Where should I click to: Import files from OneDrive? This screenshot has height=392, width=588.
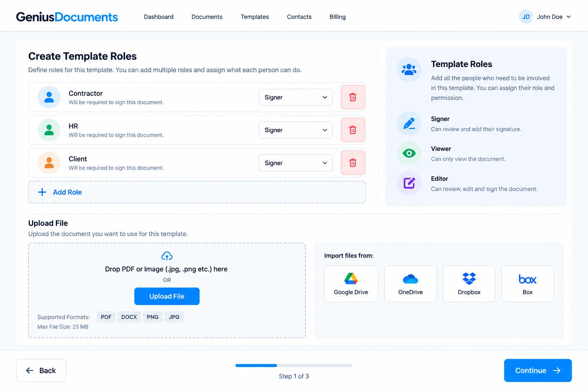[x=410, y=284]
